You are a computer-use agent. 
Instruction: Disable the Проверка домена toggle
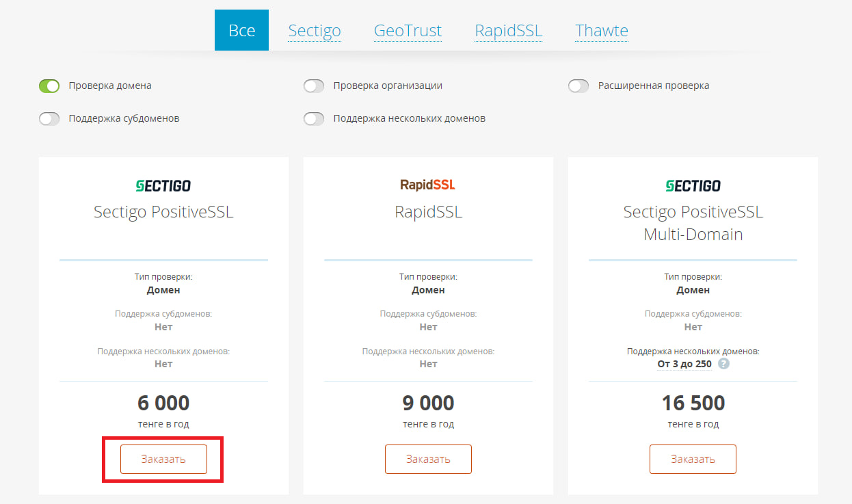click(49, 86)
